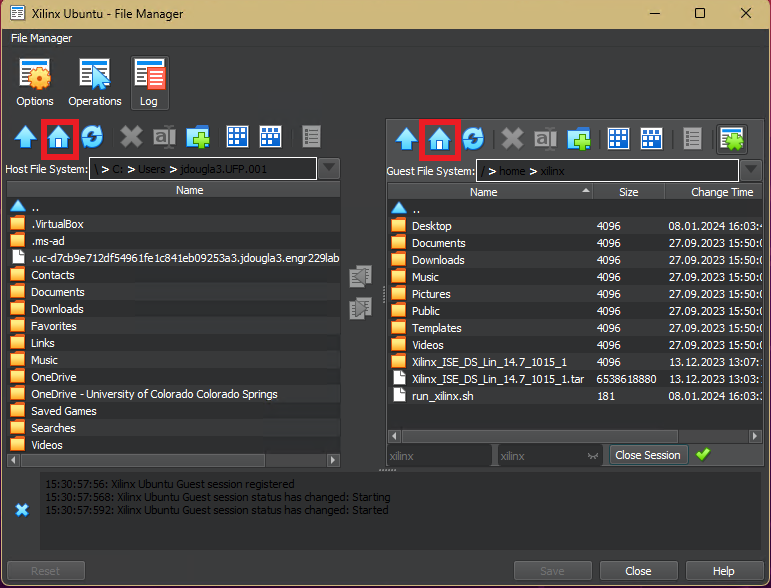Sort Host files by Name header
Image resolution: width=771 pixels, height=588 pixels.
tap(174, 190)
